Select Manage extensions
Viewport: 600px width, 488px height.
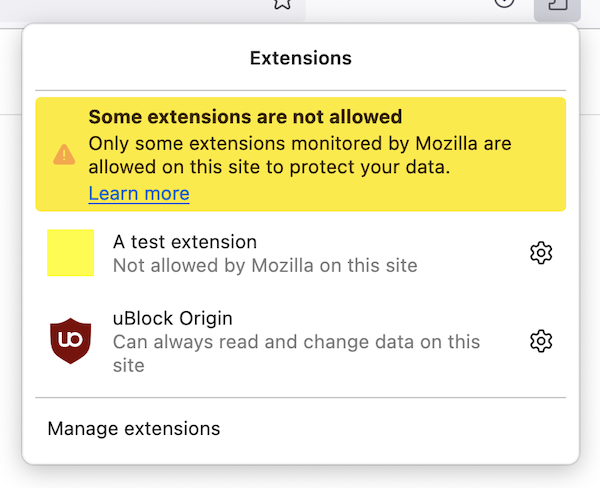click(134, 429)
